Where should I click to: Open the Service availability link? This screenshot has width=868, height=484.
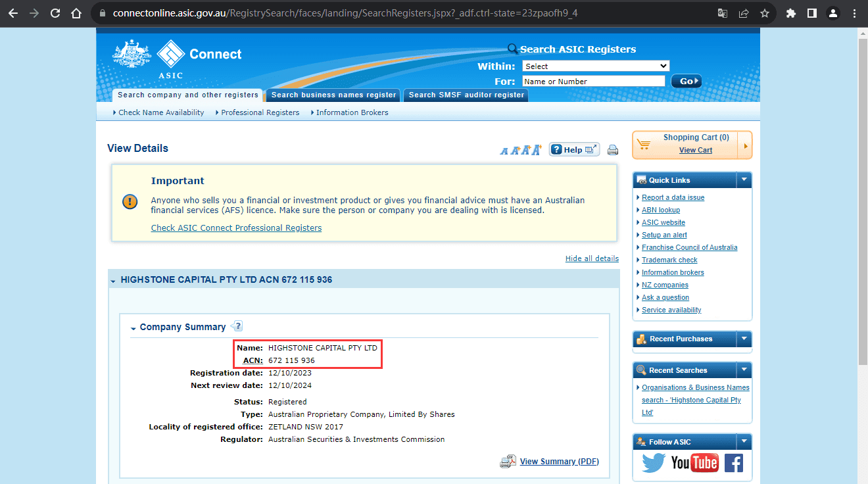coord(671,310)
